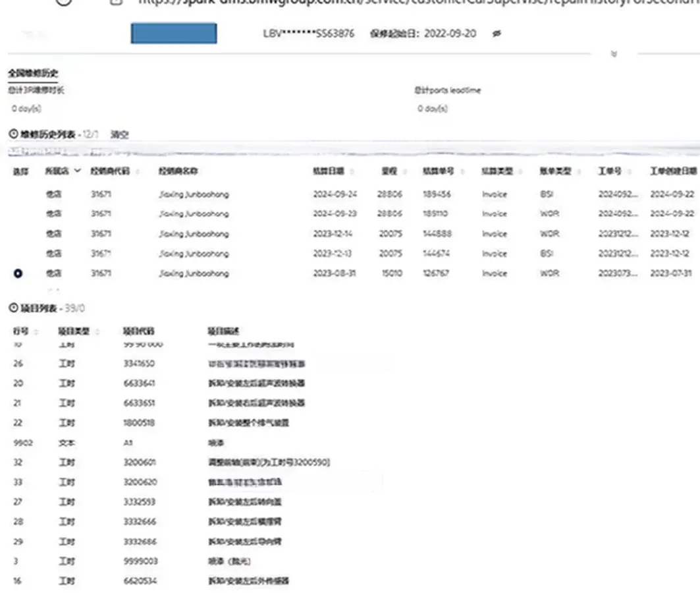
Task: Click the icon beside the warranty start date
Action: pos(496,34)
